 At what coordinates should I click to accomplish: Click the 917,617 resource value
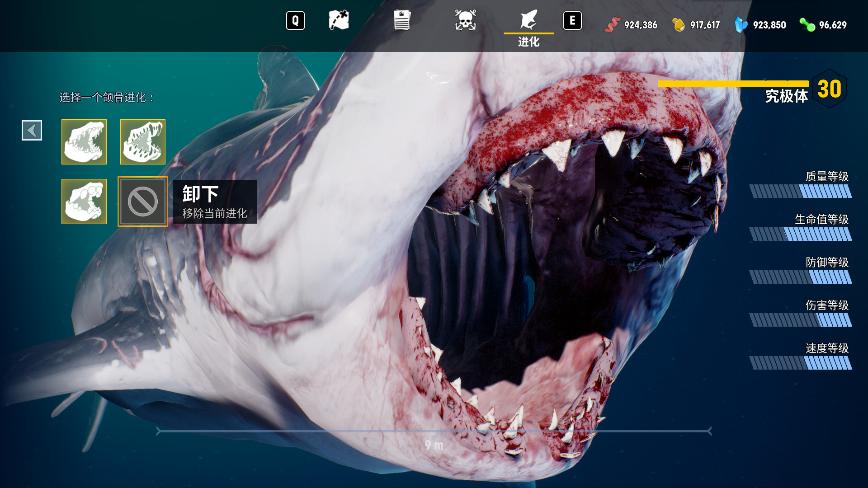pyautogui.click(x=705, y=25)
